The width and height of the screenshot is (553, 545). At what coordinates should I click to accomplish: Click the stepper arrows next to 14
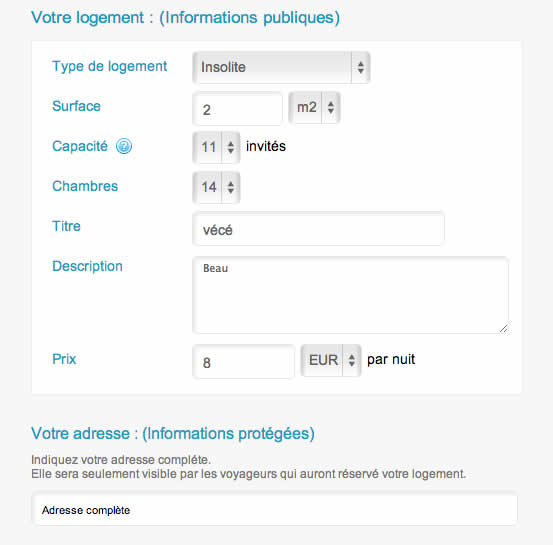231,187
